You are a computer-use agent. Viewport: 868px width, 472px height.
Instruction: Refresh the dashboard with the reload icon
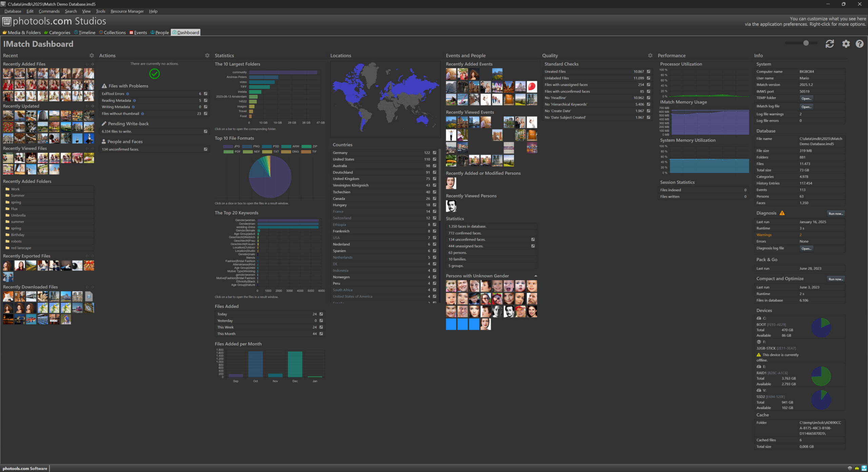point(829,44)
